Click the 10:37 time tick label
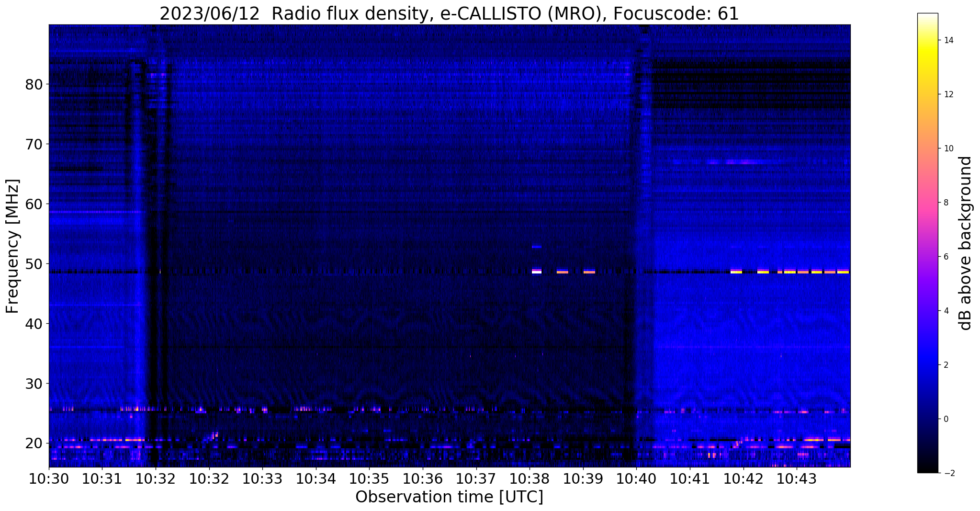 pyautogui.click(x=476, y=478)
